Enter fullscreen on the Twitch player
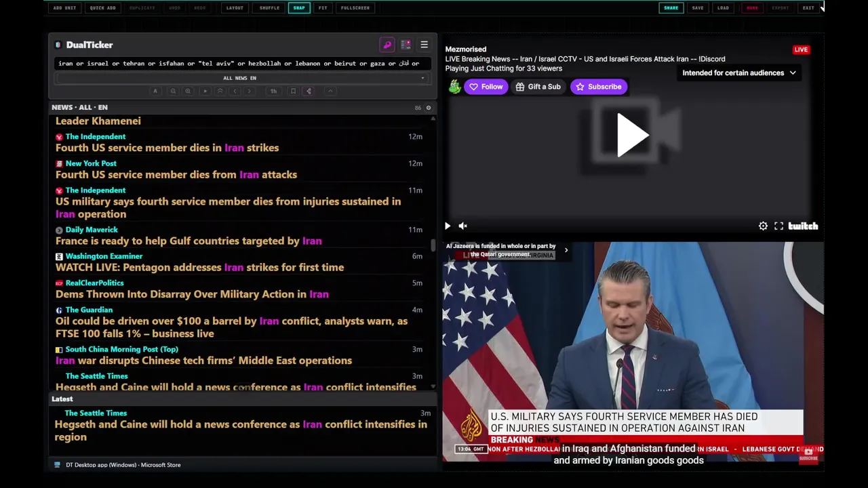The width and height of the screenshot is (868, 488). coord(778,226)
